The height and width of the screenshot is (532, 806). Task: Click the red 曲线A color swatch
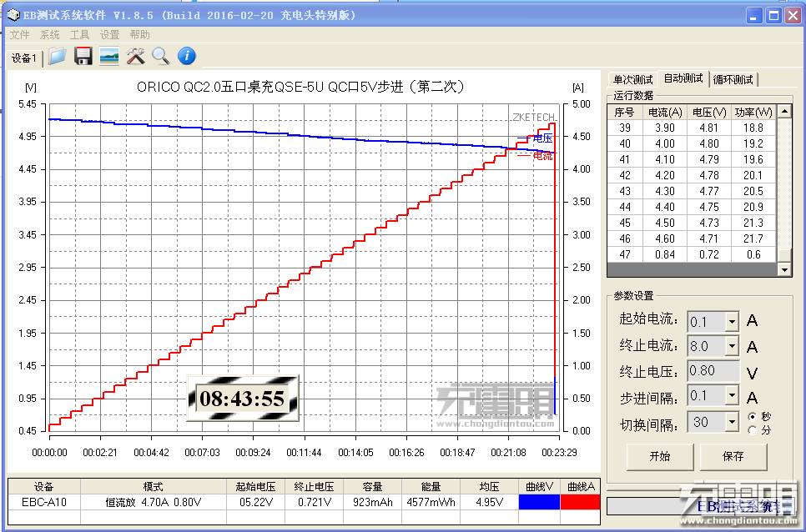point(581,502)
